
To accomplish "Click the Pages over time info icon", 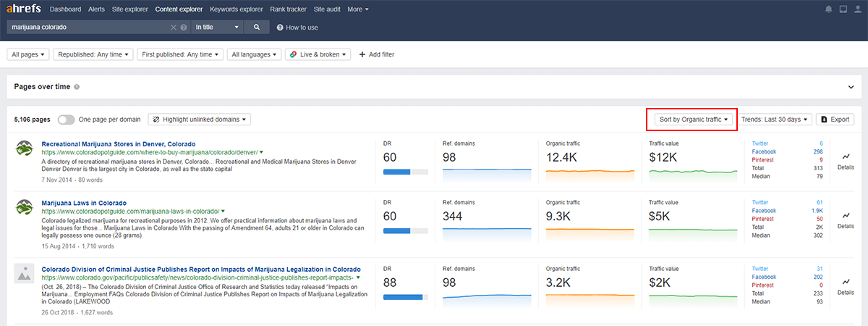I will (77, 87).
